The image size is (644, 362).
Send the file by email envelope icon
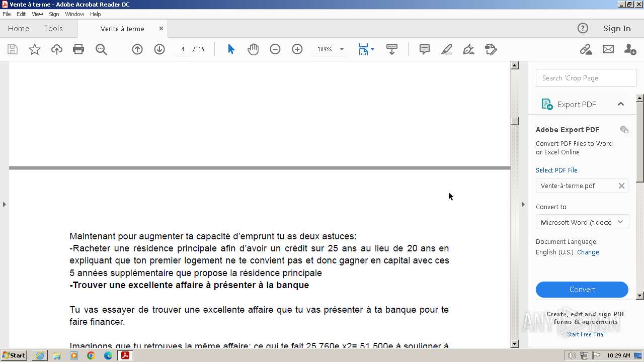pyautogui.click(x=608, y=49)
